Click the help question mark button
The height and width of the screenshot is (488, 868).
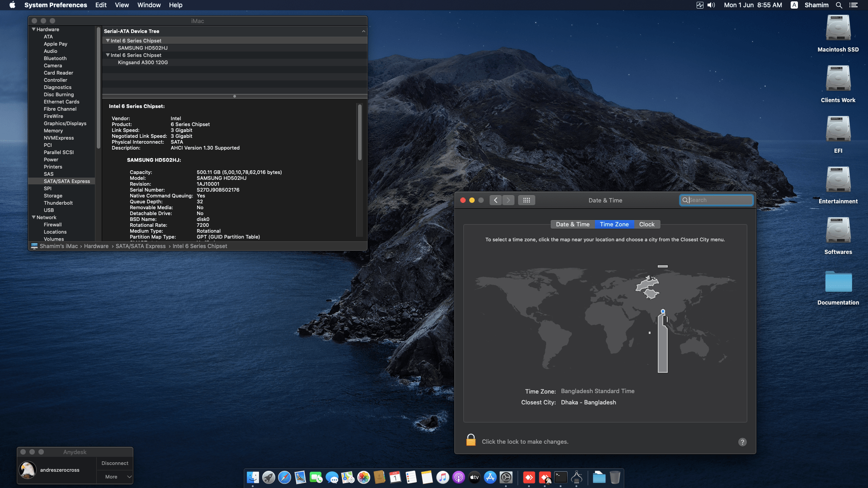742,442
